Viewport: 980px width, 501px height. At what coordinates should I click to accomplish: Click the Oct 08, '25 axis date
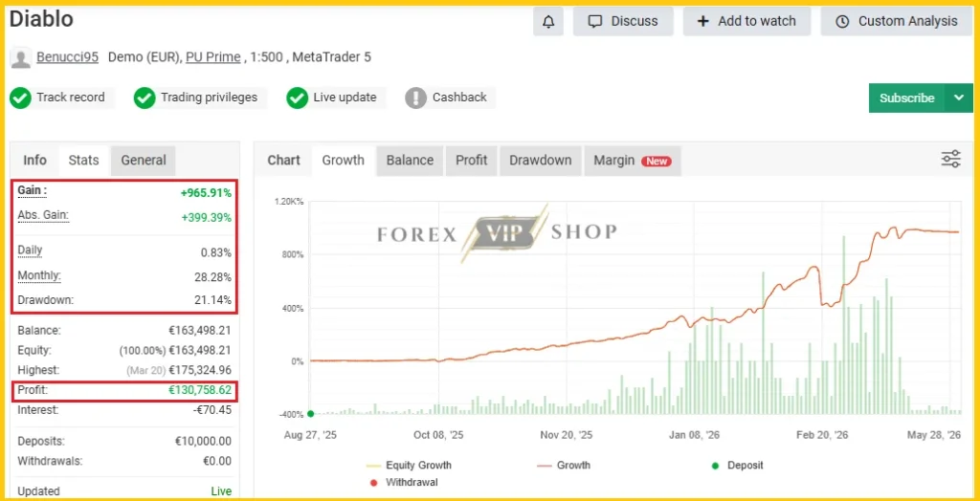click(438, 435)
